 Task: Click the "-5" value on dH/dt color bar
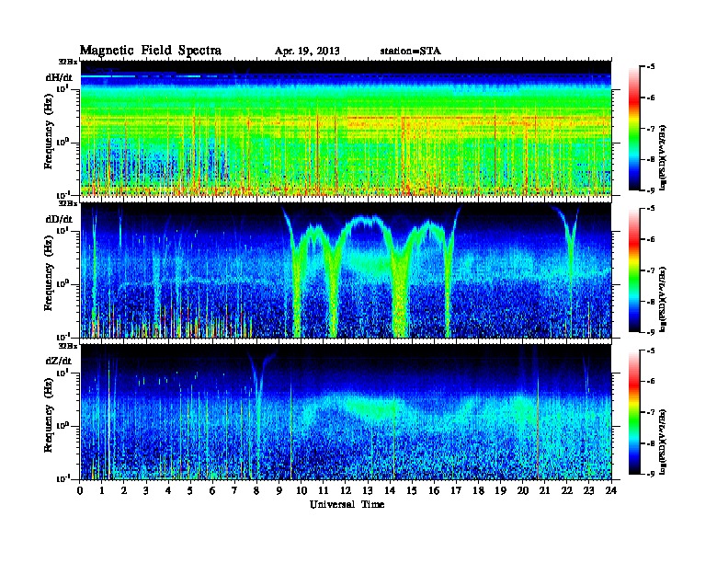(651, 67)
